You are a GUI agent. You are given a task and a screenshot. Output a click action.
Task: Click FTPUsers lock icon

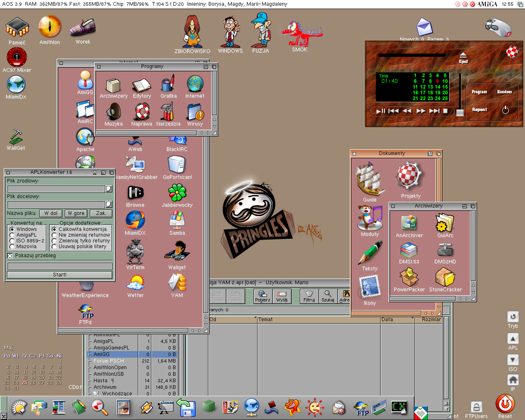point(476,407)
